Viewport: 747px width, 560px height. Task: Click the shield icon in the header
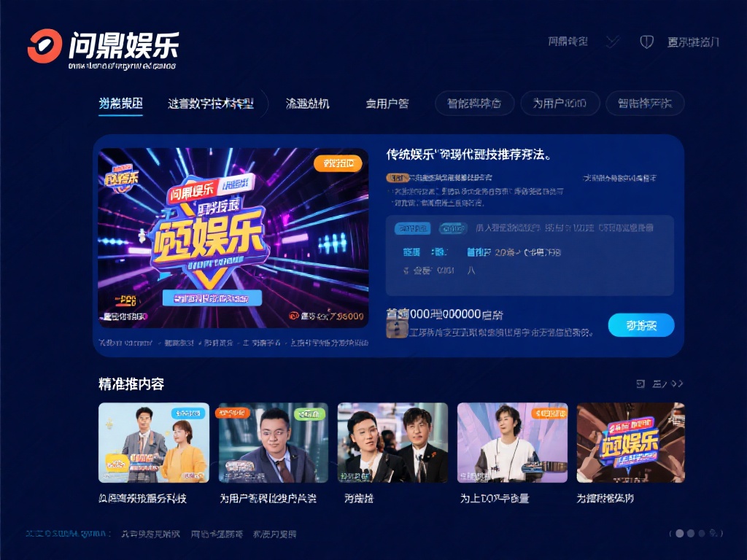point(646,42)
